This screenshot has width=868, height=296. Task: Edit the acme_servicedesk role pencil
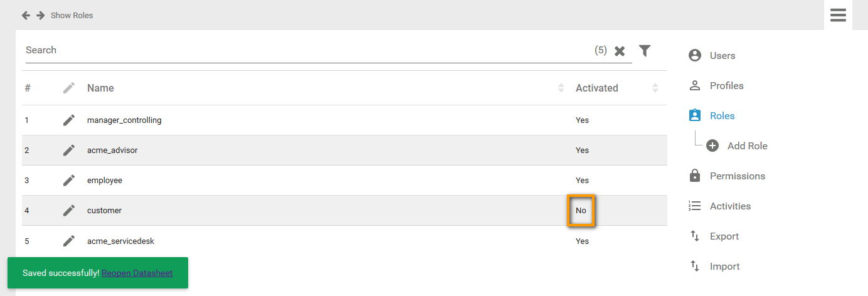click(x=69, y=240)
